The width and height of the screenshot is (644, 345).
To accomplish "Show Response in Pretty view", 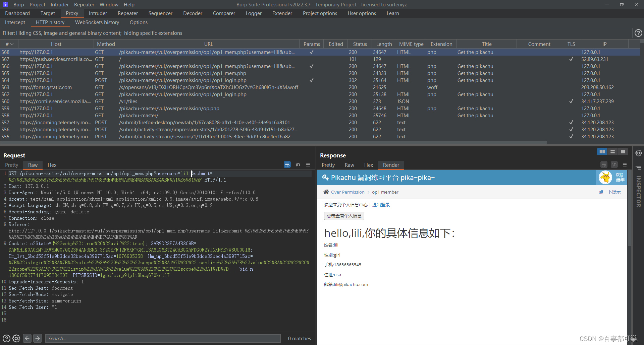I will (328, 165).
